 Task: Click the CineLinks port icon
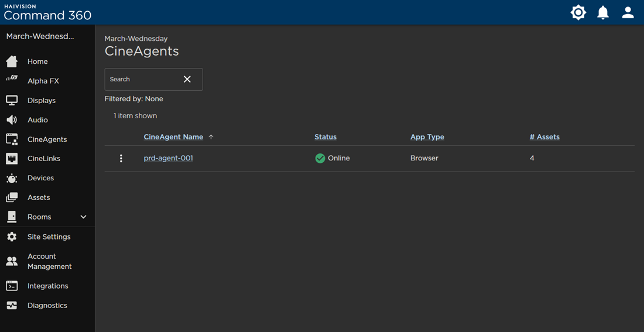pos(12,159)
